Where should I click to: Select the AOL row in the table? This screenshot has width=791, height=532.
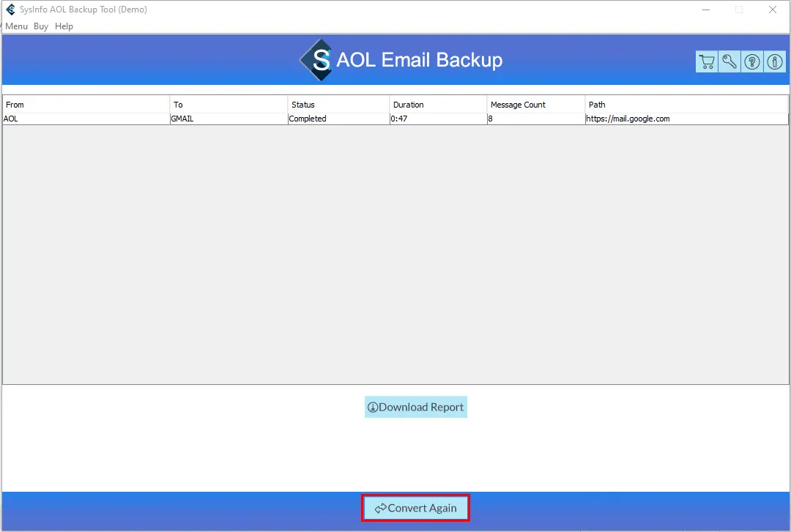click(x=85, y=119)
